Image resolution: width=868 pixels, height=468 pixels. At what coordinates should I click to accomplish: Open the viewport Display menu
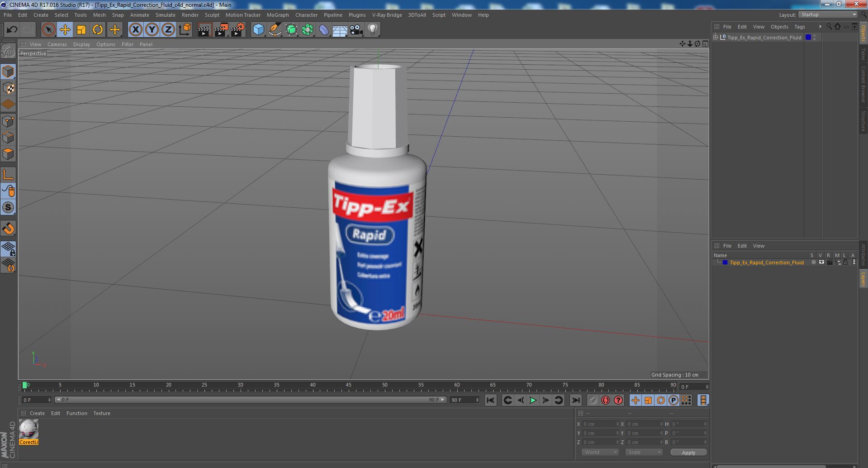tap(81, 44)
